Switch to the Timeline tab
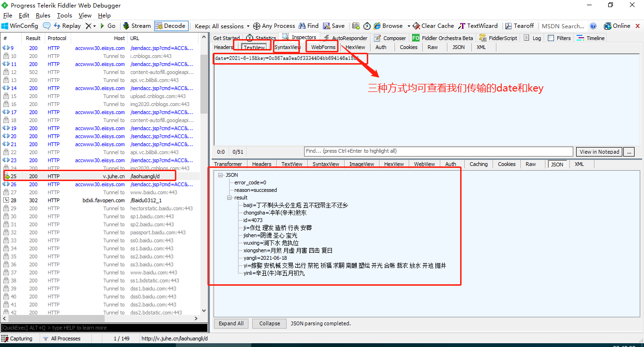This screenshot has height=347, width=644. tap(591, 38)
